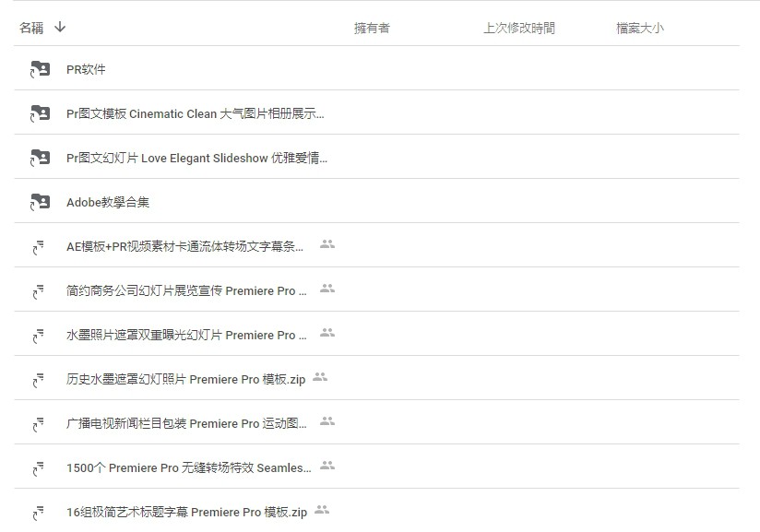Click the Adobe教學合集 folder icon
This screenshot has height=532, width=760.
point(39,202)
